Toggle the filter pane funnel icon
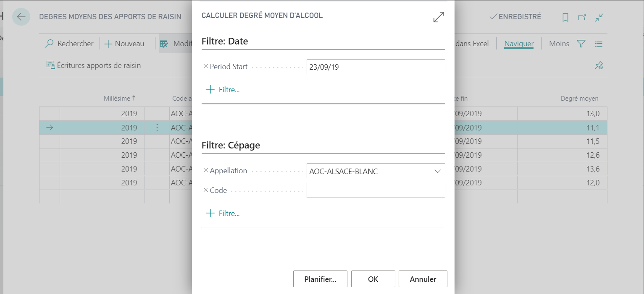644x294 pixels. click(x=581, y=44)
